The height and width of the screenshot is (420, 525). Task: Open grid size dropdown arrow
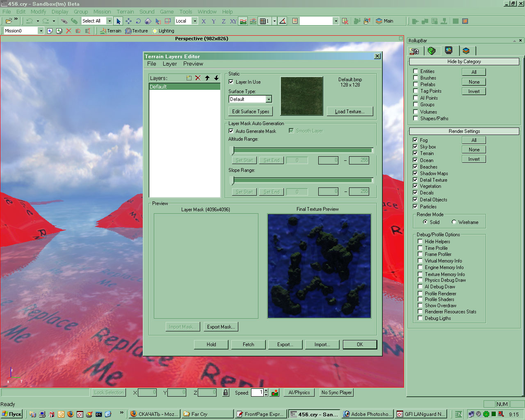coord(274,21)
